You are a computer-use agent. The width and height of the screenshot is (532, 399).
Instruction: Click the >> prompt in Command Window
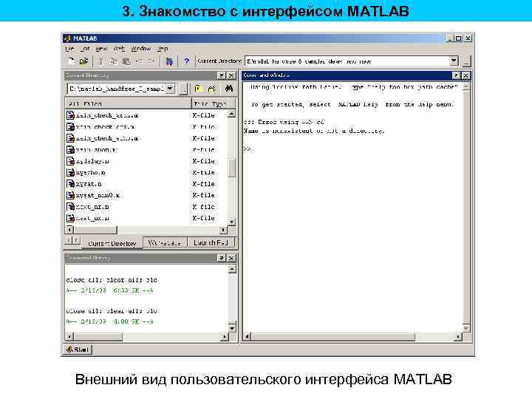(x=248, y=149)
